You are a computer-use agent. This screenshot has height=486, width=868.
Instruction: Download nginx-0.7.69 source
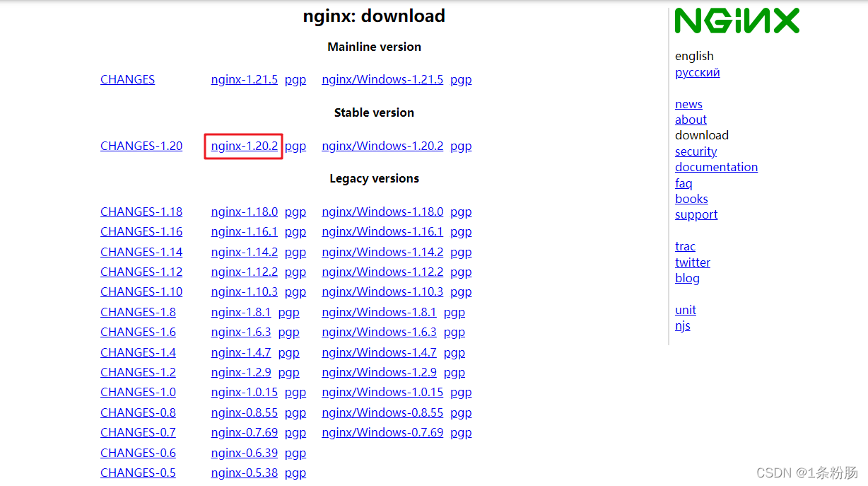[245, 433]
